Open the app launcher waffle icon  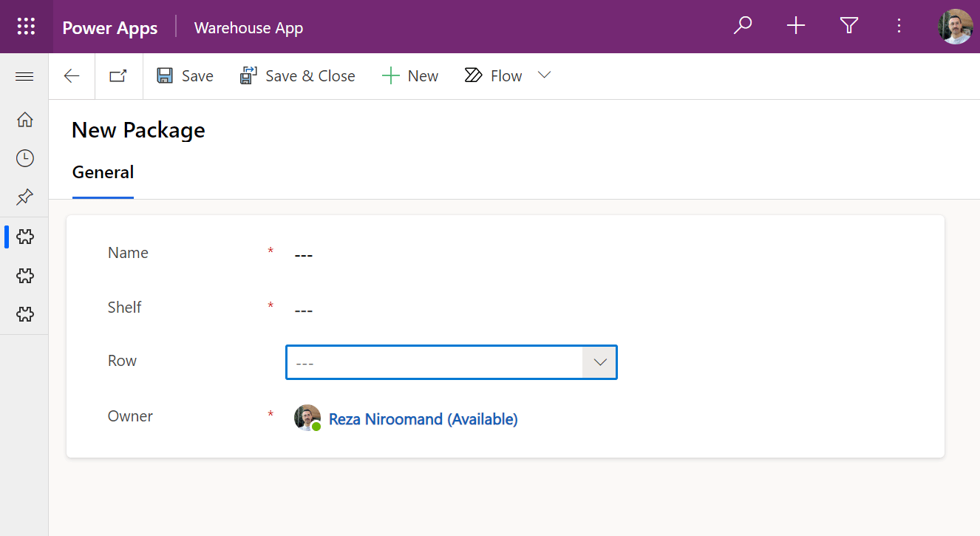[x=26, y=27]
